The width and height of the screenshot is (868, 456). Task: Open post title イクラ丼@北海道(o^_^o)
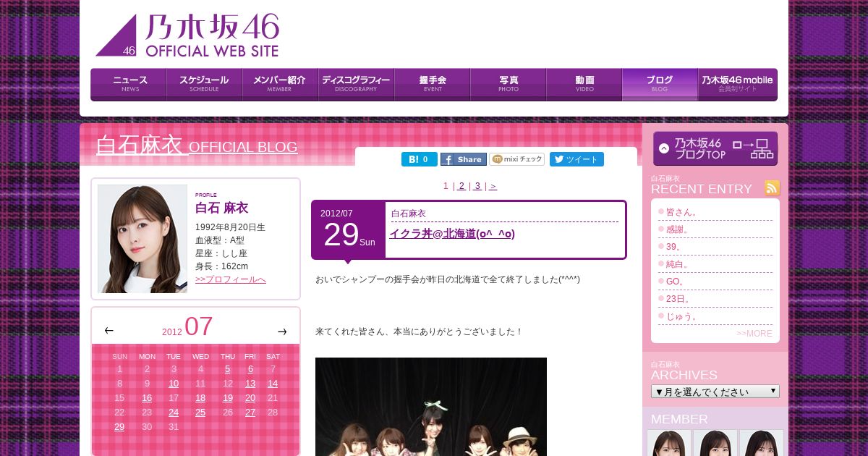[452, 234]
